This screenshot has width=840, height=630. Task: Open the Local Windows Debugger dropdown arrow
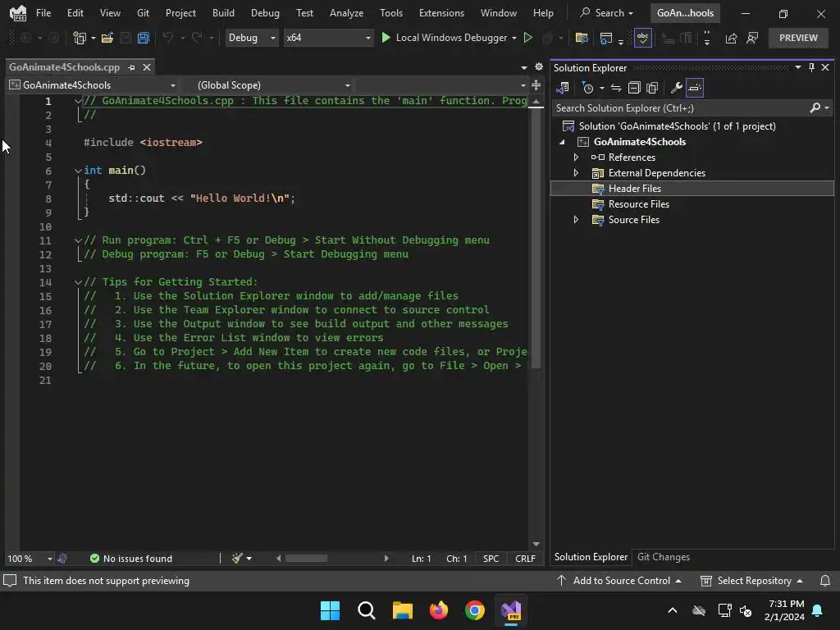[x=514, y=38]
